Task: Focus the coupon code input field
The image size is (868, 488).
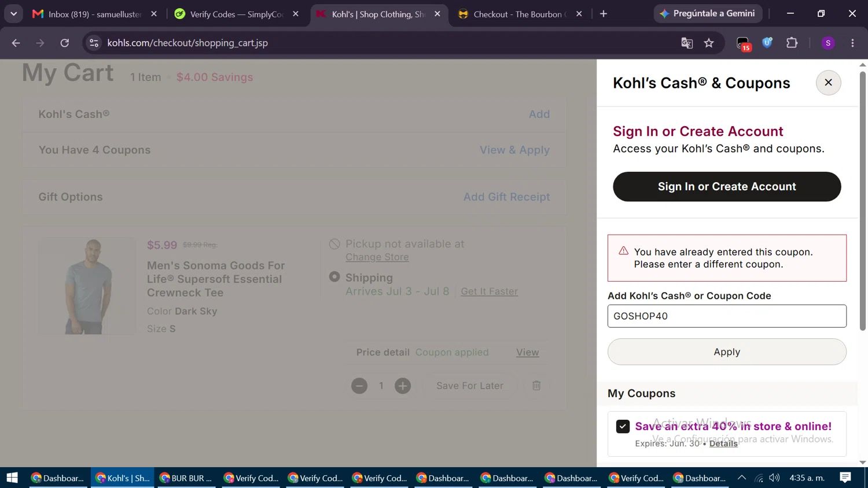Action: pyautogui.click(x=727, y=316)
